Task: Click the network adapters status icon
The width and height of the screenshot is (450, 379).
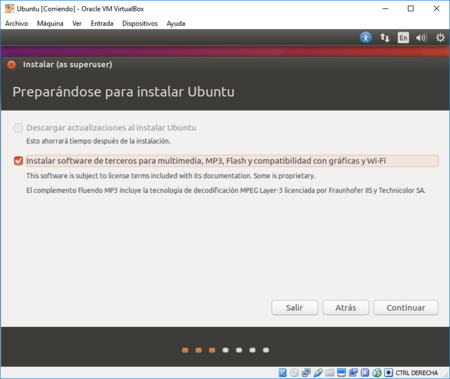Action: click(306, 372)
